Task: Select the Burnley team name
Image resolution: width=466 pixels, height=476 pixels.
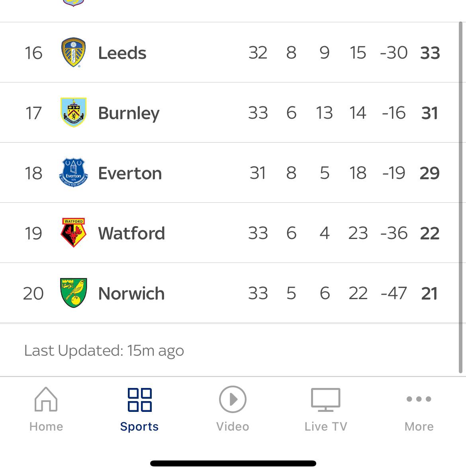Action: click(x=129, y=114)
